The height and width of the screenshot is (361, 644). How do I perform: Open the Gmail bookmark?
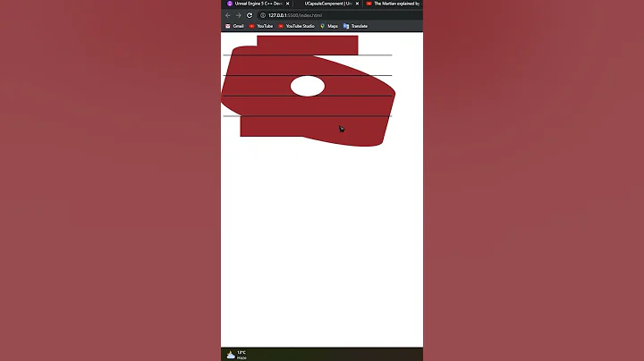point(234,26)
